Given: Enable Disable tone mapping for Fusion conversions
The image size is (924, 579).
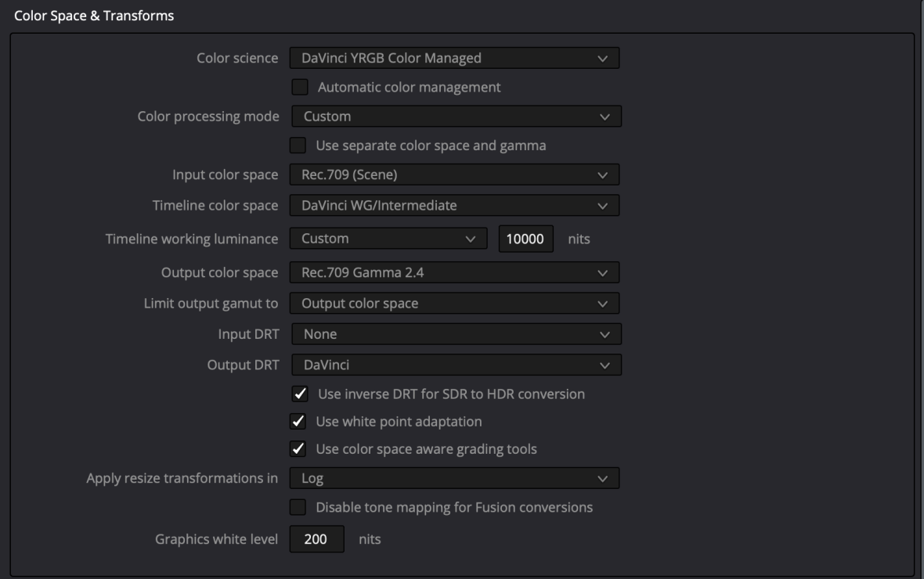Looking at the screenshot, I should click(298, 507).
